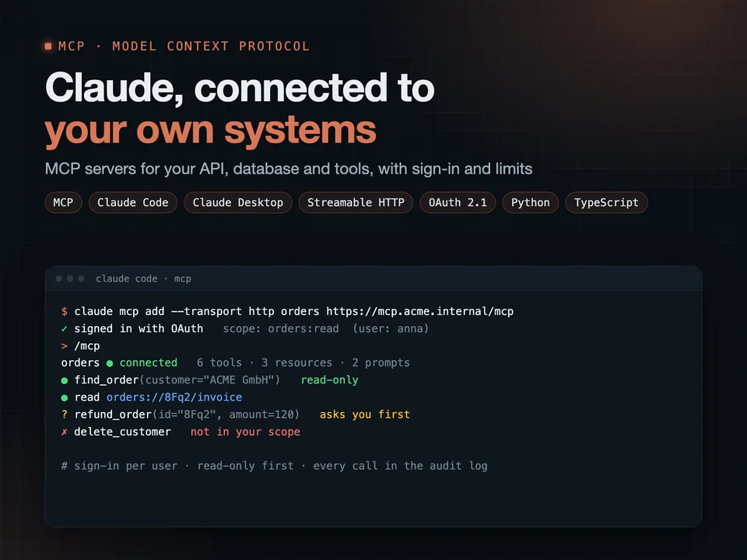The height and width of the screenshot is (560, 747).
Task: Click the MCP tag pill
Action: click(x=63, y=202)
